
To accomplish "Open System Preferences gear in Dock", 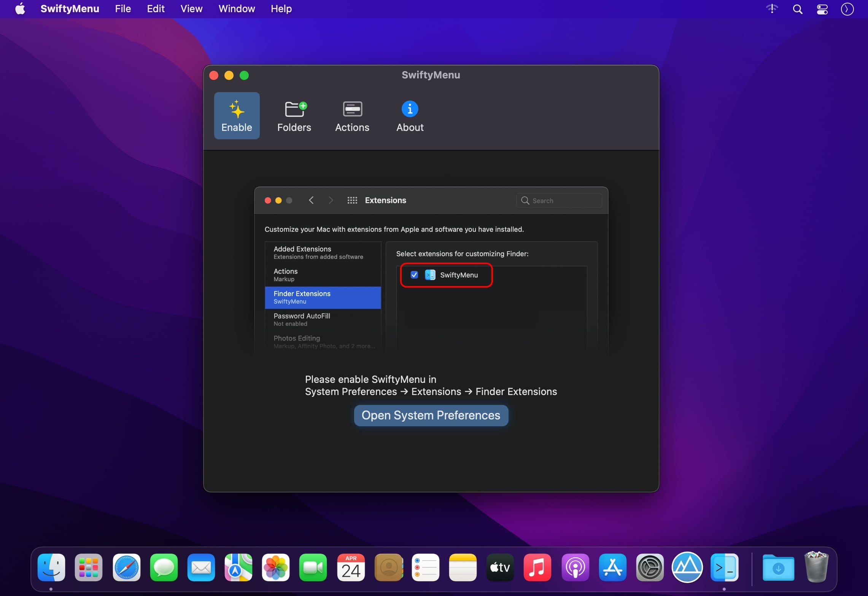I will [650, 567].
